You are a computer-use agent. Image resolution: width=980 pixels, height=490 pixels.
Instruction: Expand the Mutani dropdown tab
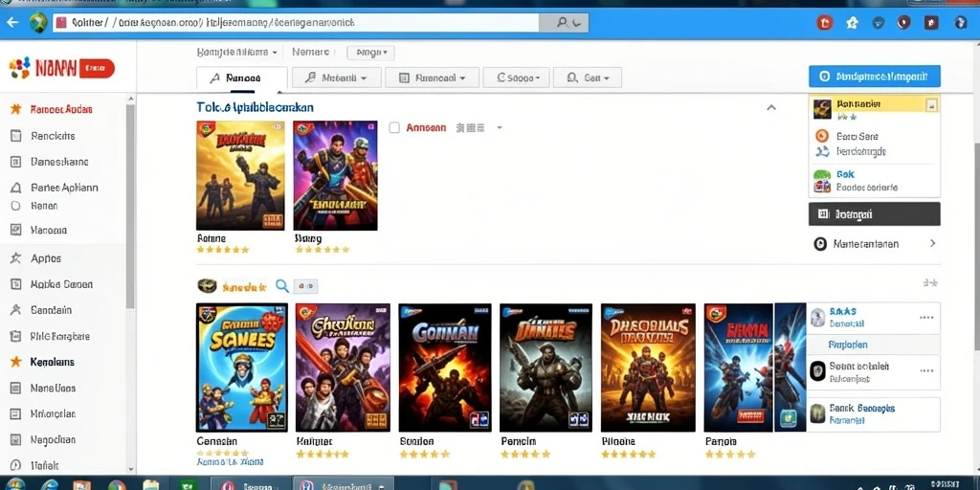point(337,78)
